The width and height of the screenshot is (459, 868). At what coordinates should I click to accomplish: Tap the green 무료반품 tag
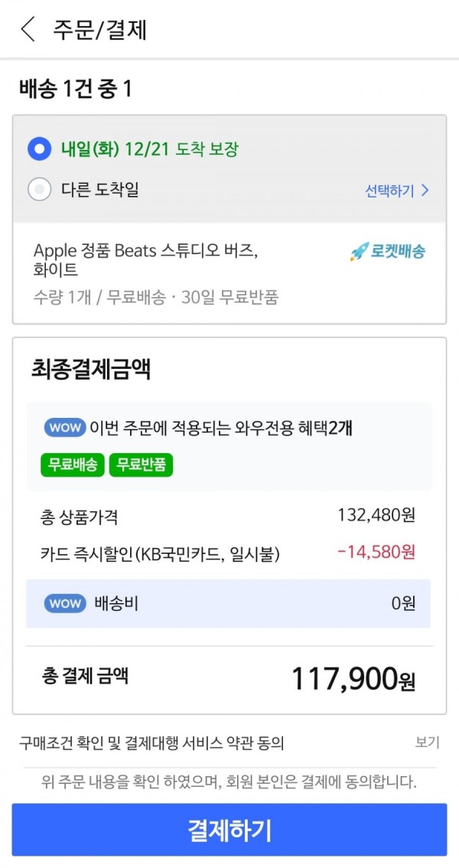coord(142,465)
